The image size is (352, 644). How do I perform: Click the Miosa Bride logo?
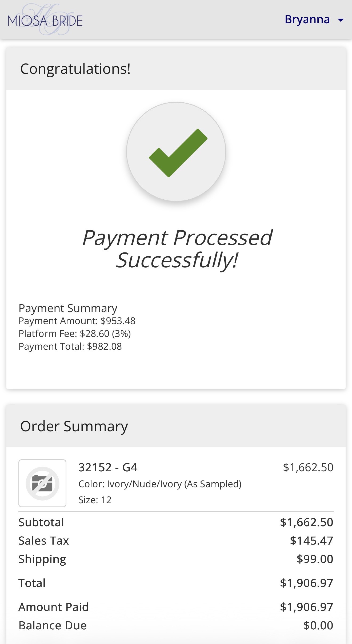point(45,20)
